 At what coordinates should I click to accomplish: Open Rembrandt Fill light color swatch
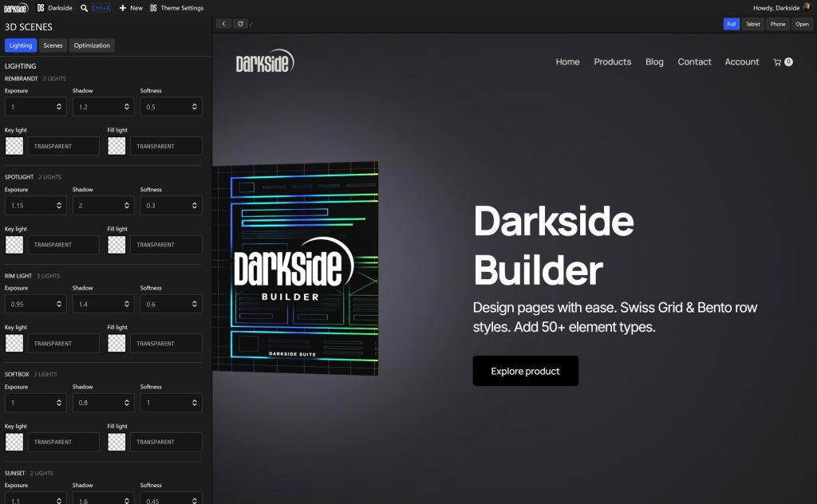point(116,146)
